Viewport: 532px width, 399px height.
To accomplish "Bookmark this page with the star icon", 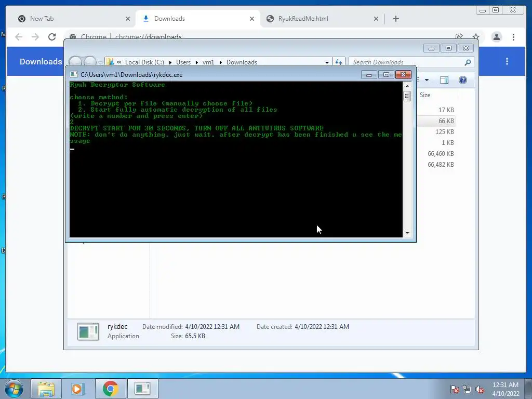I will pyautogui.click(x=476, y=37).
